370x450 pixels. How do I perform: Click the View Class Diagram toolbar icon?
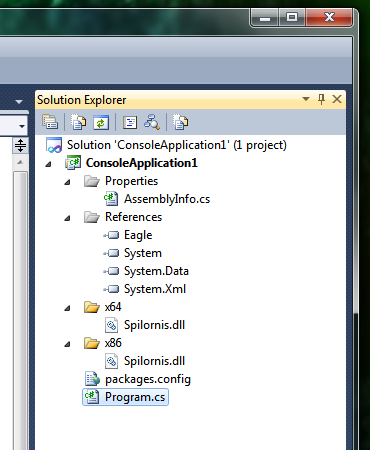pyautogui.click(x=152, y=122)
